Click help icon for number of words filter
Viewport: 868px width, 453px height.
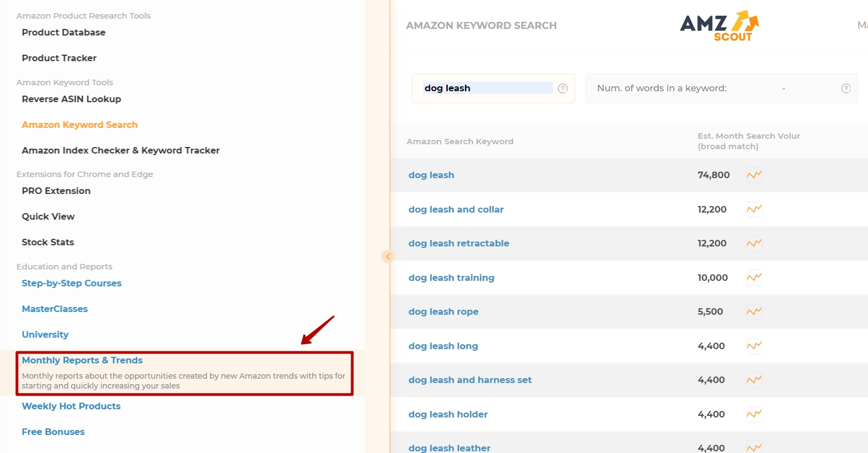point(846,89)
